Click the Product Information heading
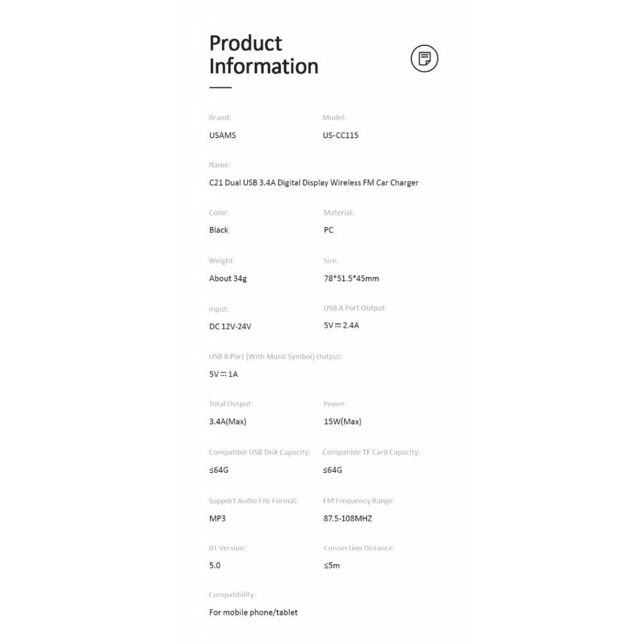The image size is (644, 644). [x=264, y=55]
